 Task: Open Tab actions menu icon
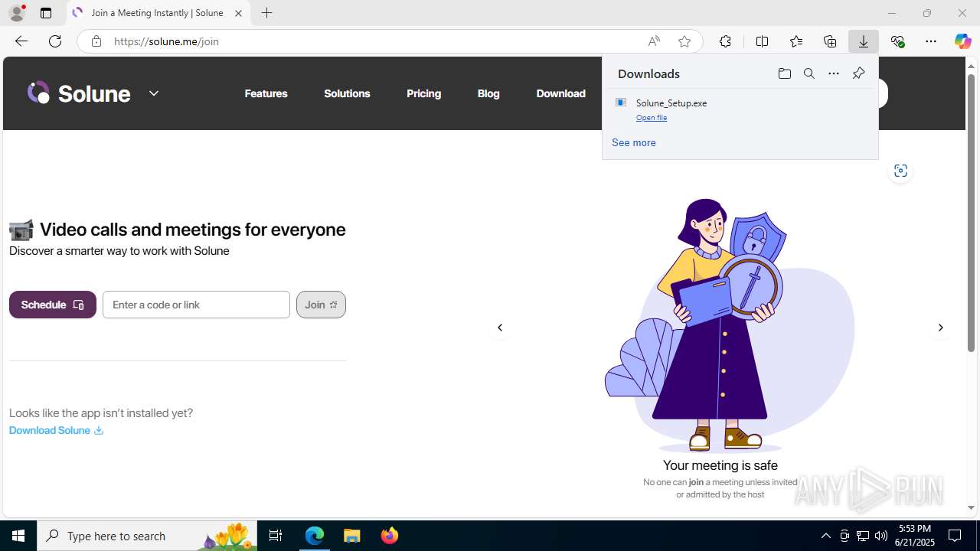(46, 13)
